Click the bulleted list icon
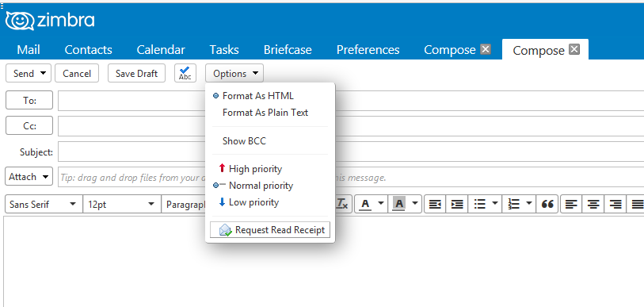 (x=480, y=204)
